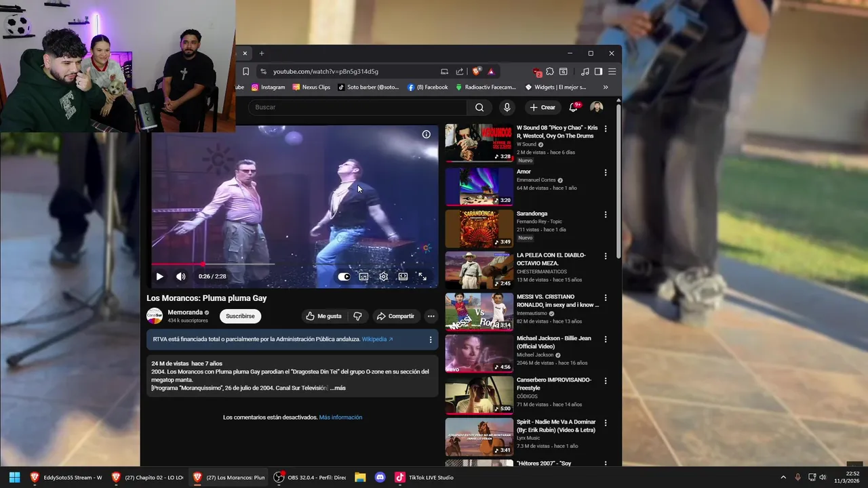Open options menu on RTVA info banner

[x=430, y=340]
